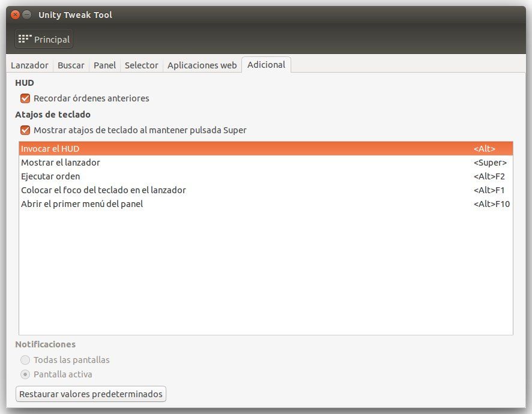Disable Mostrar atajos de teclado checkbox
Viewport: 532px width, 414px height.
click(x=25, y=130)
